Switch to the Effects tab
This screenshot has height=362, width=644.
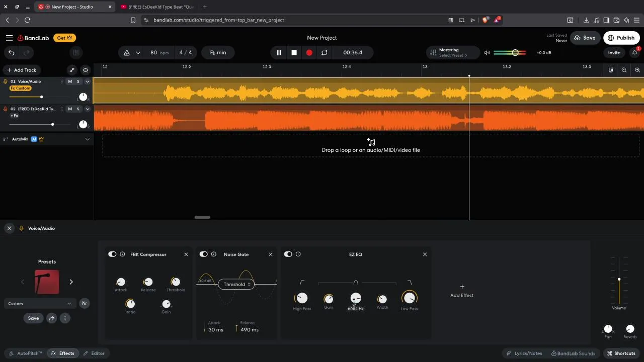click(63, 353)
